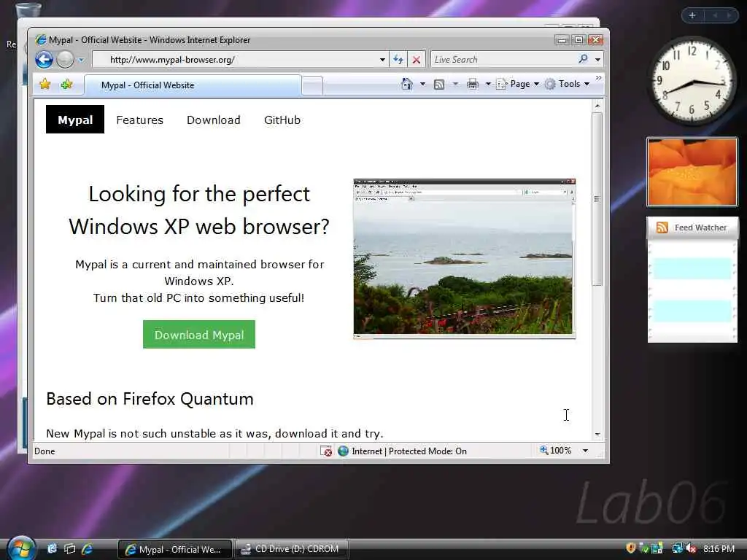Viewport: 747px width, 560px height.
Task: Click Internet Protected Mode status text
Action: coord(409,451)
